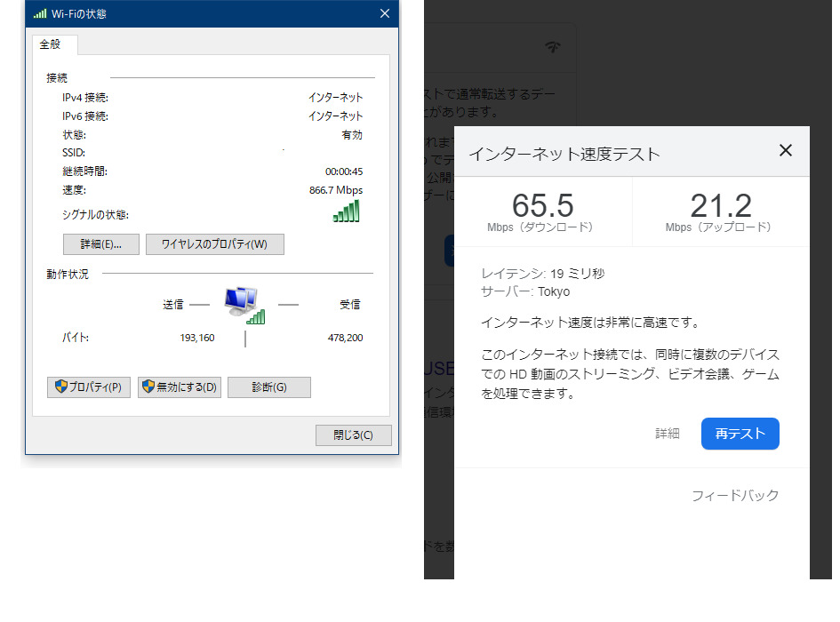
Task: Click the 継続時間 label
Action: coord(84,171)
